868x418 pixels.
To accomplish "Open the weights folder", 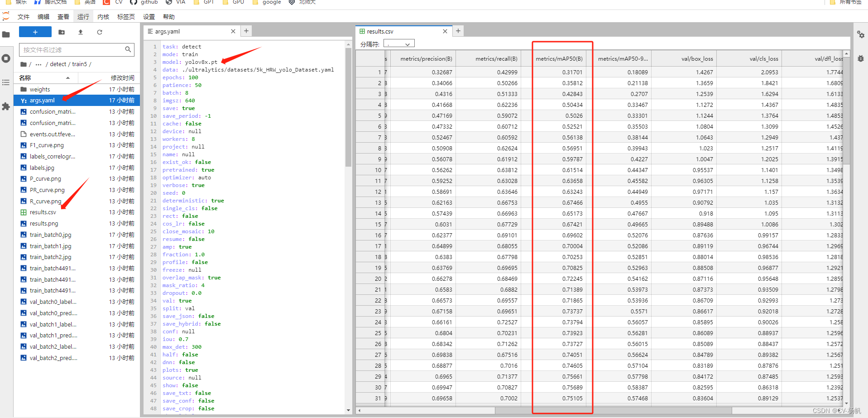I will click(x=77, y=90).
